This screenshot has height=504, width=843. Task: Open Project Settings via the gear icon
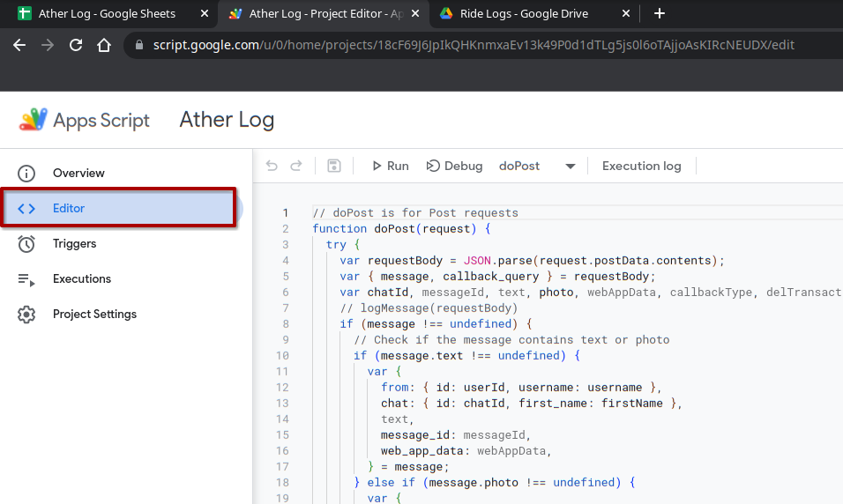coord(26,315)
